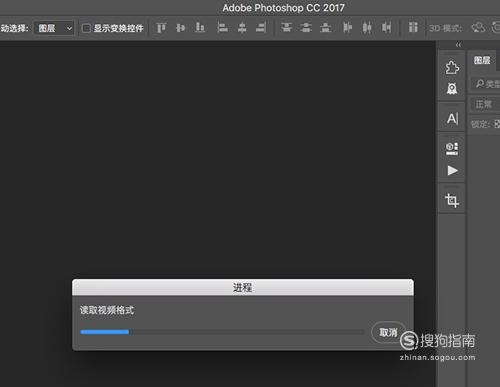
Task: Click distribute vertical centers icon
Action: (x=306, y=28)
